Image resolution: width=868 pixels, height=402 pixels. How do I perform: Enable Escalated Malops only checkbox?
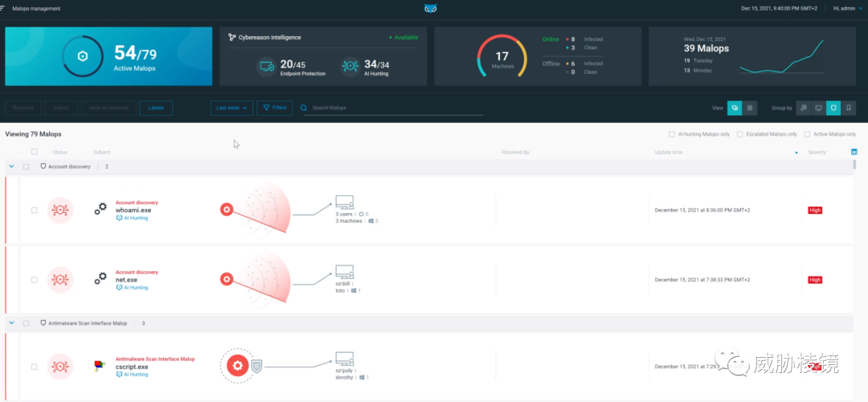tap(739, 134)
